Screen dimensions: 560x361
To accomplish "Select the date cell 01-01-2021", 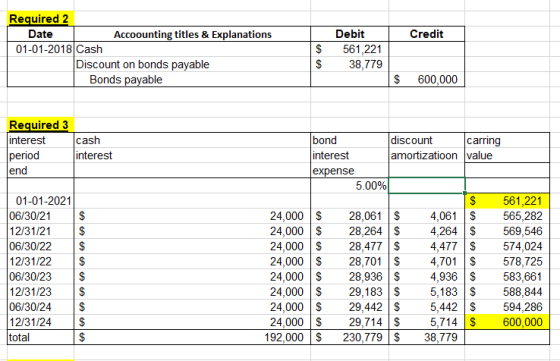I will [40, 201].
